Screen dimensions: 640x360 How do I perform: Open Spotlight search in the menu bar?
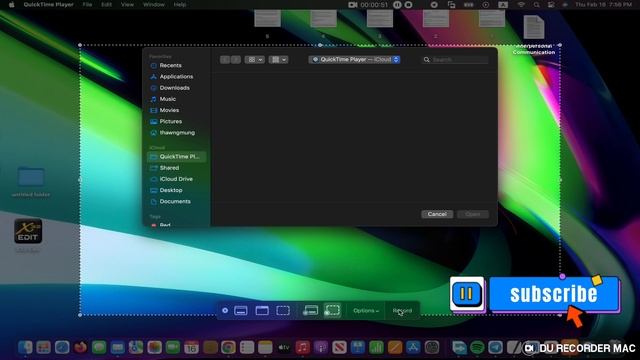click(536, 4)
